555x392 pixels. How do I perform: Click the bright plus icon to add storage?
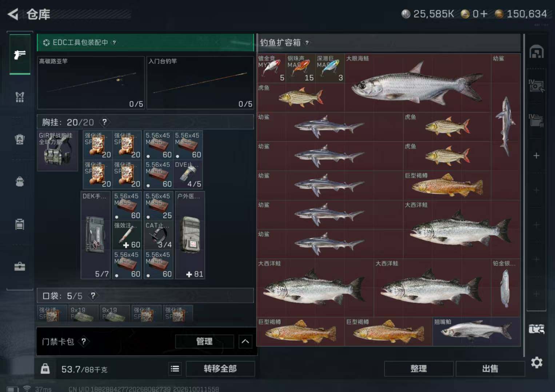coord(536,155)
